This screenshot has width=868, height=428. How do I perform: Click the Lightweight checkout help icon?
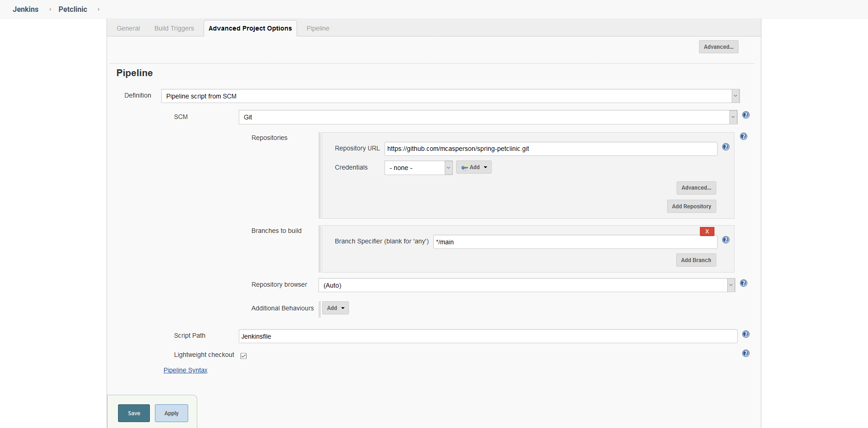tap(745, 353)
